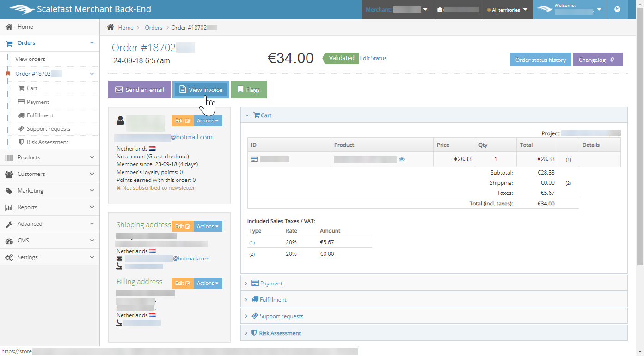Image resolution: width=644 pixels, height=356 pixels.
Task: Click the Flags button
Action: [x=248, y=90]
